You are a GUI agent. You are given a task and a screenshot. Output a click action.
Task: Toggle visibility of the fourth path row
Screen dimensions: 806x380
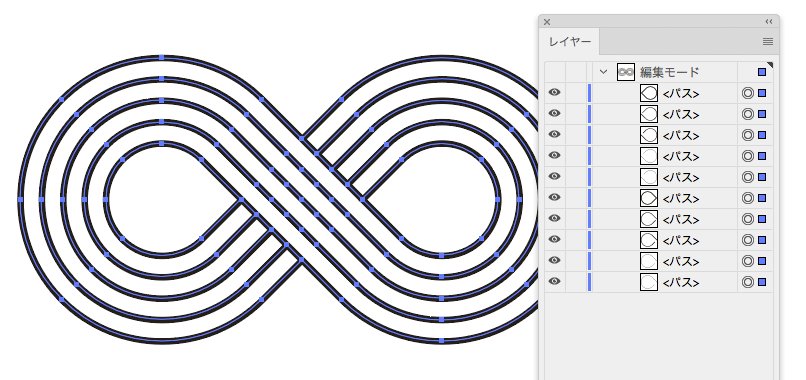[x=554, y=155]
